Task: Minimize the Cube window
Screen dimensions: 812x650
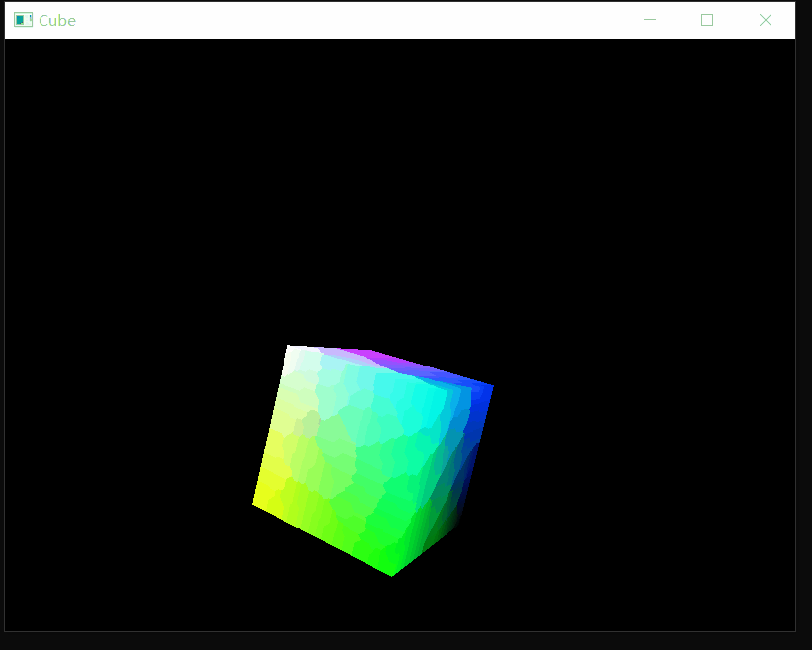Action: (649, 19)
